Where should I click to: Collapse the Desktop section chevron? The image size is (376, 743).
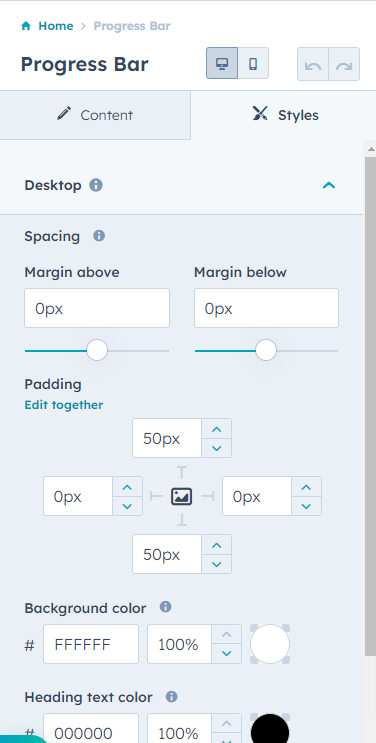tap(329, 185)
